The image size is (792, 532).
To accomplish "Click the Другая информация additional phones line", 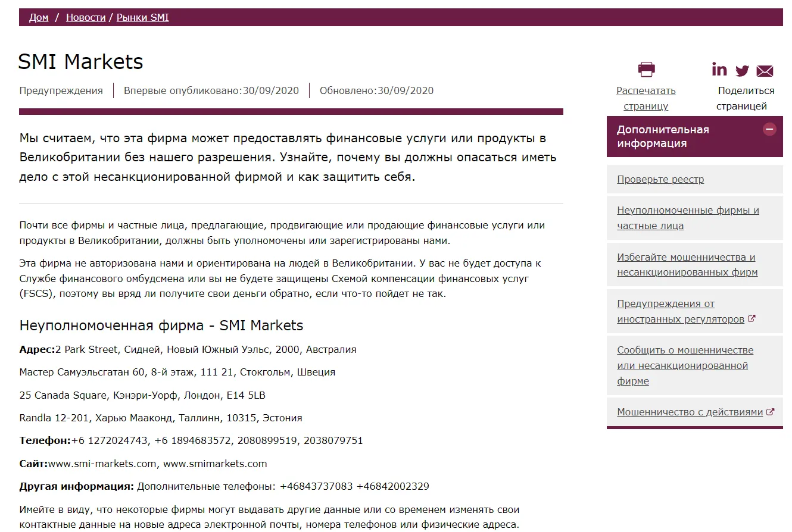I will click(224, 486).
